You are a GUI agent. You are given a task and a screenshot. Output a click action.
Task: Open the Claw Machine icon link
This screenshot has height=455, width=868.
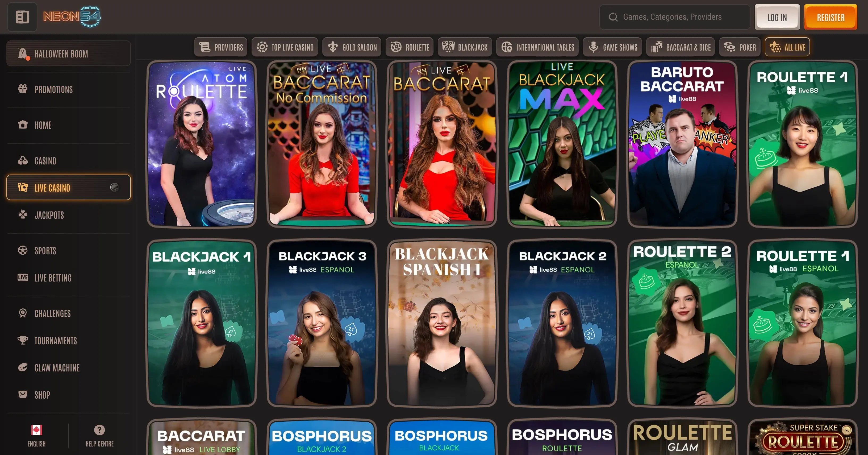[x=23, y=367]
